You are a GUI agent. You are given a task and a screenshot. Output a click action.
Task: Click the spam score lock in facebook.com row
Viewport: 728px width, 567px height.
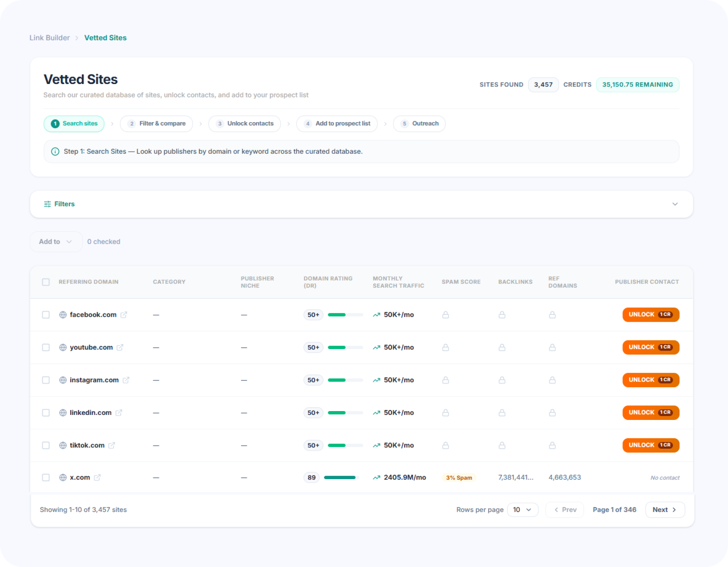tap(445, 315)
